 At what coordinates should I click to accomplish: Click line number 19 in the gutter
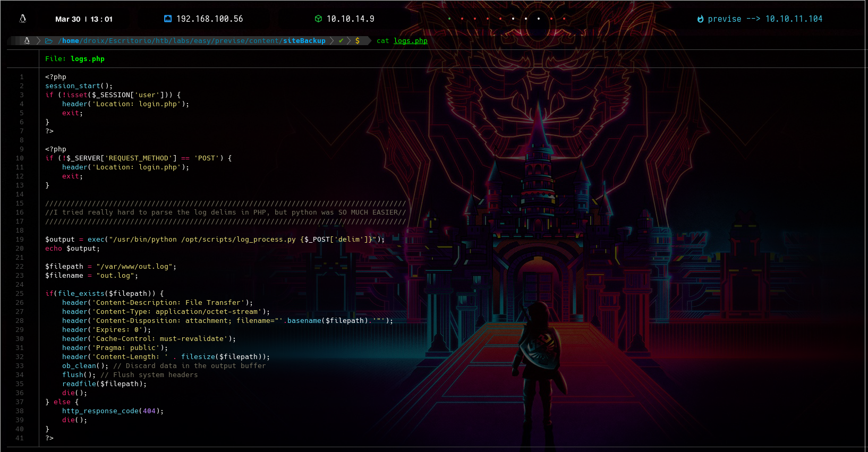click(x=20, y=240)
